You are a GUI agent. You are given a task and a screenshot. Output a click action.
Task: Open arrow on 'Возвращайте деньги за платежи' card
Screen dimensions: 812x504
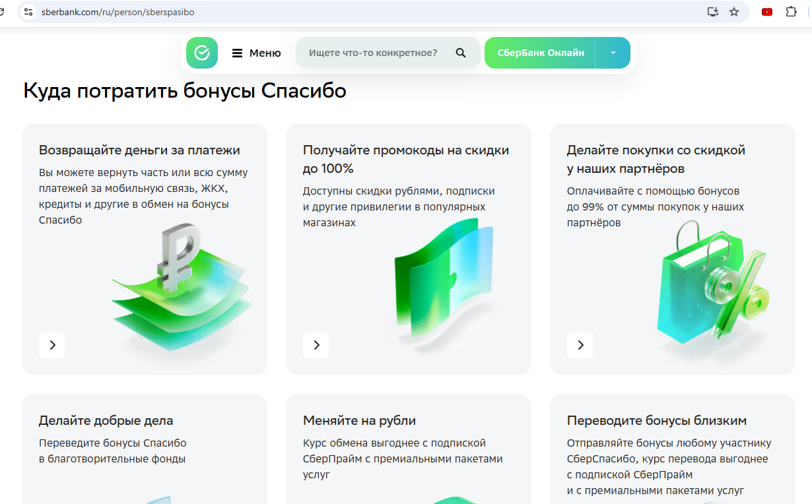(52, 345)
